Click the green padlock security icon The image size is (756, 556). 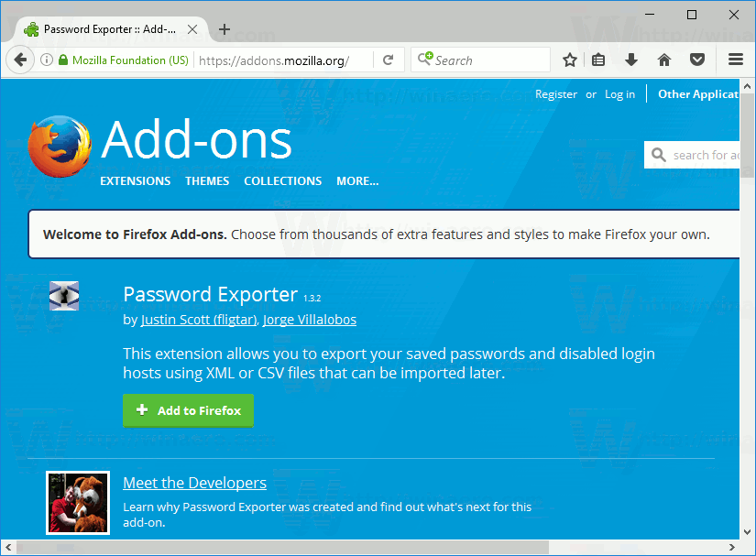coord(63,60)
